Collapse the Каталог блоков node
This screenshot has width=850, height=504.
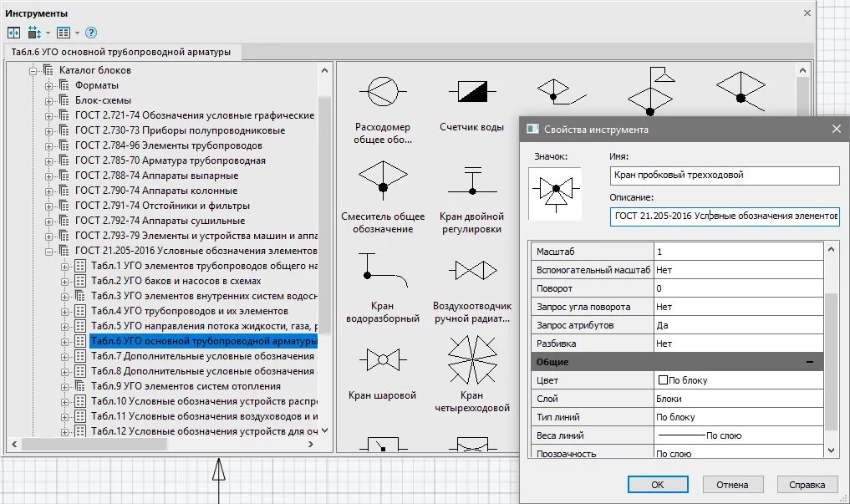pyautogui.click(x=33, y=71)
